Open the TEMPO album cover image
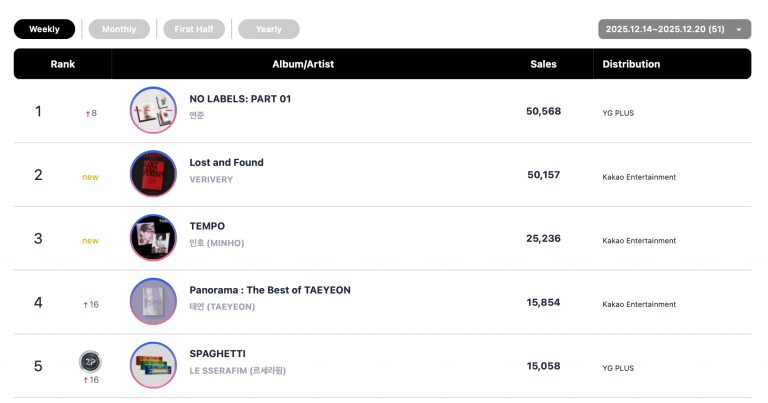This screenshot has width=768, height=403. (x=153, y=237)
